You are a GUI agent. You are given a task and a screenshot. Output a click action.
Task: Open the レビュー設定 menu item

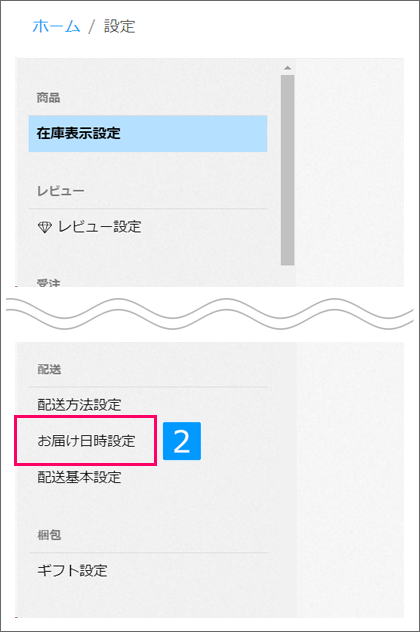click(x=100, y=227)
